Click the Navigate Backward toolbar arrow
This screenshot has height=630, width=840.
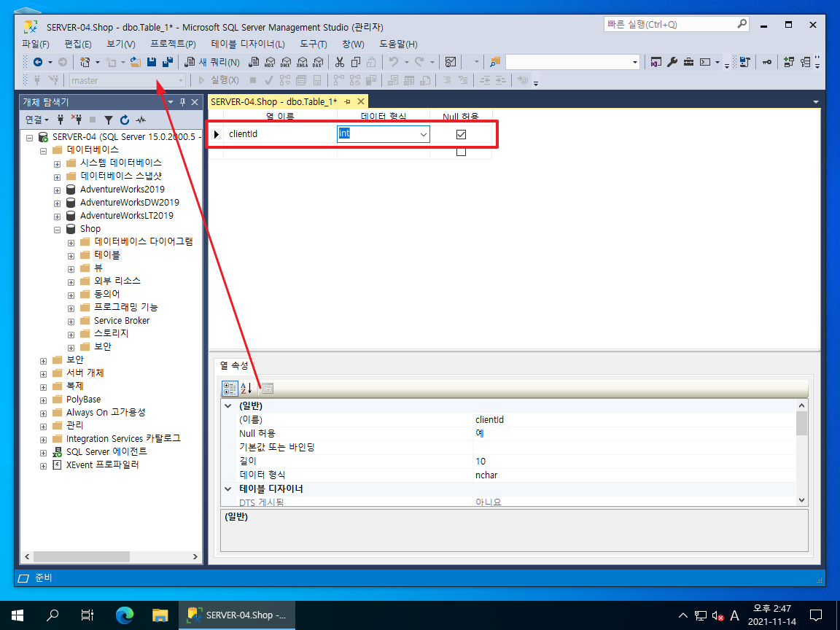point(37,62)
